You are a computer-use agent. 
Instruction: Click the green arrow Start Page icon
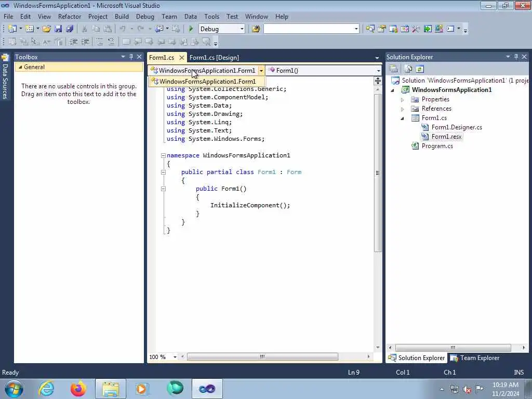tap(428, 29)
